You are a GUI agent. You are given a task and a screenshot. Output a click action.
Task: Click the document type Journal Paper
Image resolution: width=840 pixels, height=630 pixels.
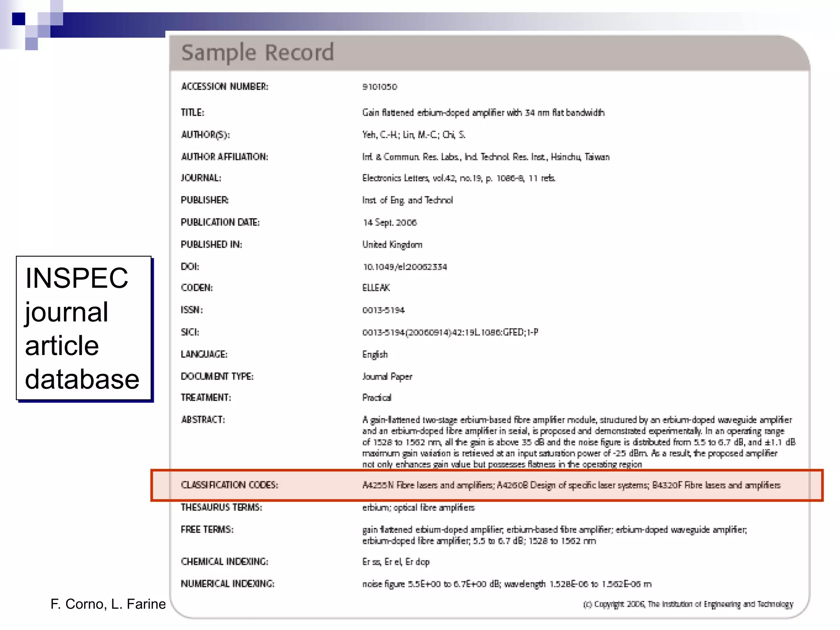point(387,377)
